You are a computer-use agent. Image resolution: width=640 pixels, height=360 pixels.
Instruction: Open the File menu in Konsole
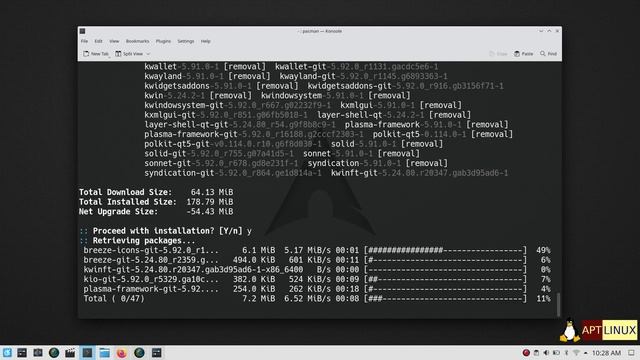pyautogui.click(x=84, y=41)
